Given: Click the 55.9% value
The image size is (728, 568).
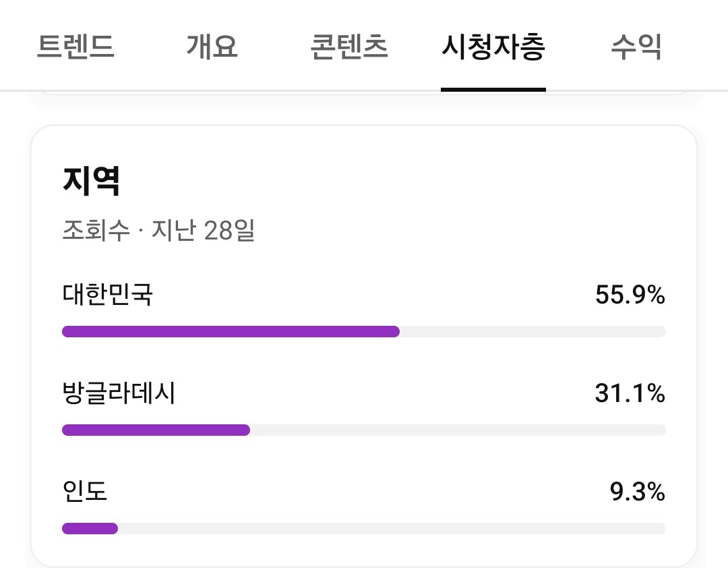Looking at the screenshot, I should point(630,295).
